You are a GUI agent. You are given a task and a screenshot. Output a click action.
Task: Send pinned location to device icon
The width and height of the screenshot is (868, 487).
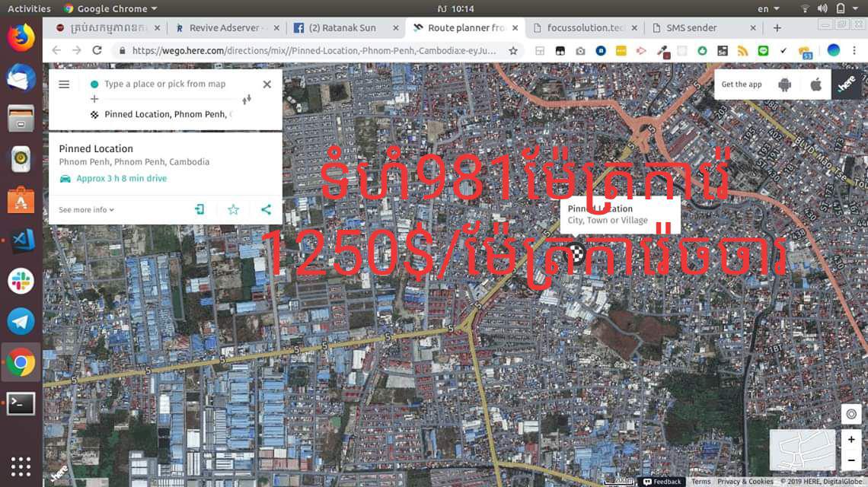coord(199,209)
